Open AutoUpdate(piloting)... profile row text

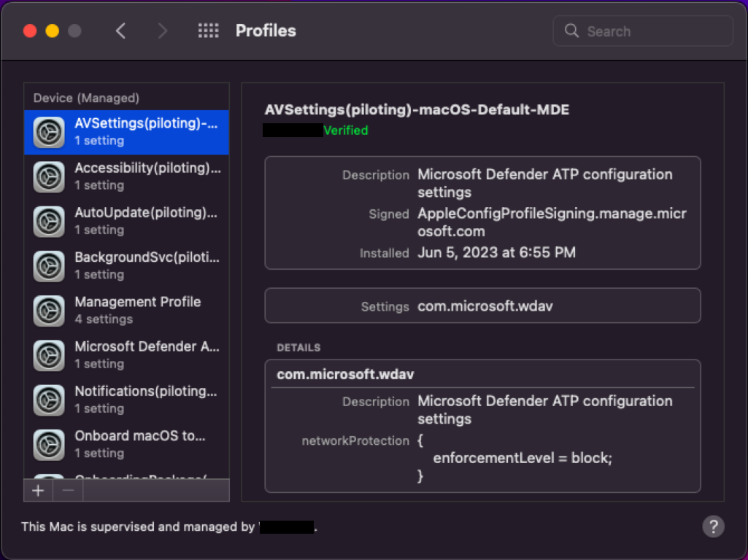tap(146, 213)
